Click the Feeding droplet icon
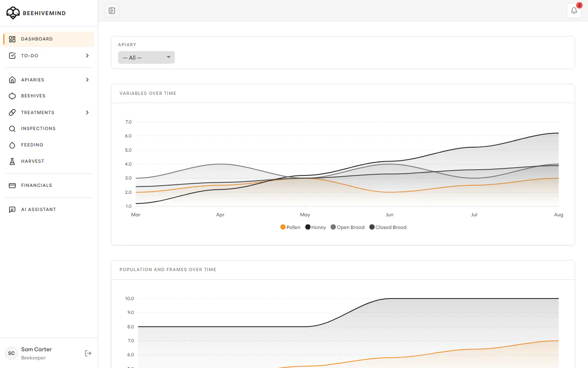The height and width of the screenshot is (368, 588). click(x=12, y=145)
